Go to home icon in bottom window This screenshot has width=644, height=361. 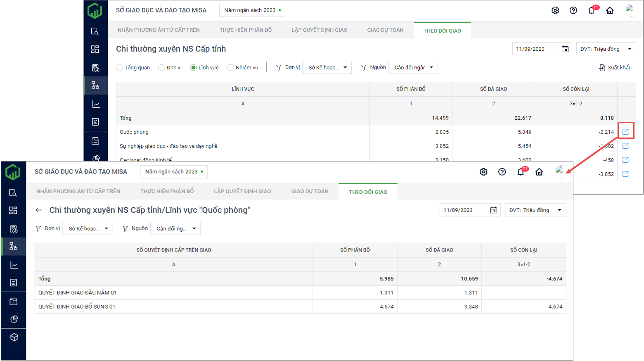(x=539, y=172)
